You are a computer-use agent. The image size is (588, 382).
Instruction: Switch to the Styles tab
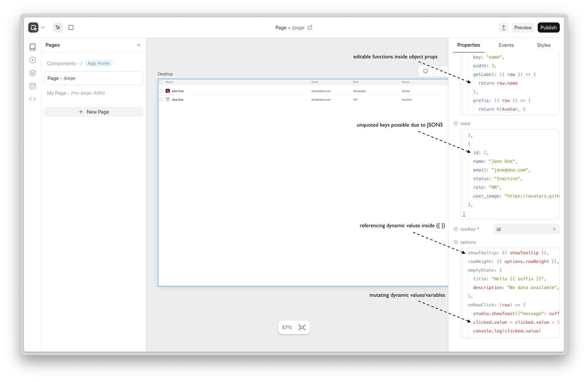(543, 45)
